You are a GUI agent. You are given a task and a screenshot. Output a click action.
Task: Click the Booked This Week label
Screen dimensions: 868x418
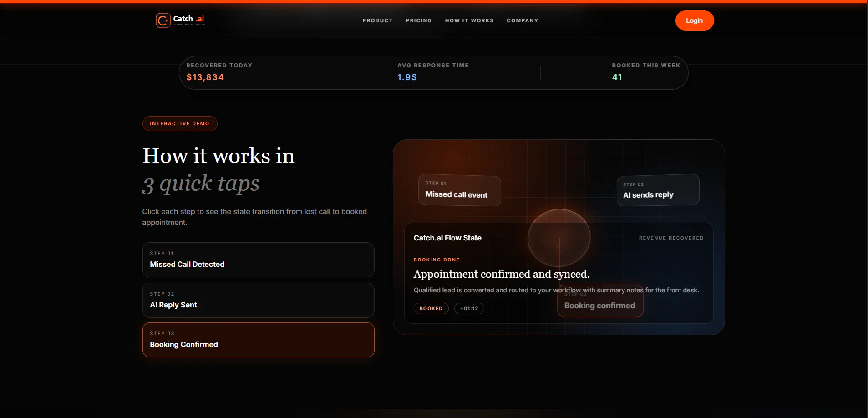(x=646, y=66)
